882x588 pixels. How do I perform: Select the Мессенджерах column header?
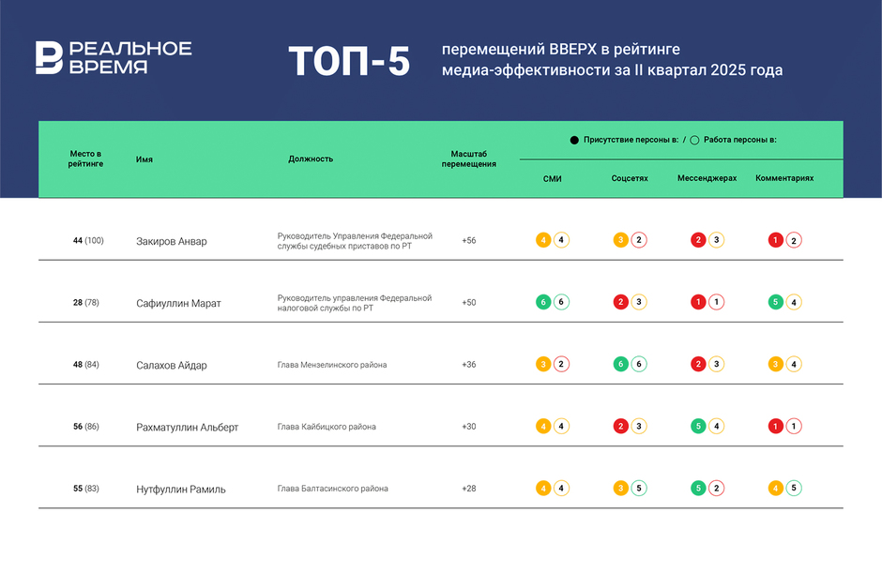click(707, 178)
